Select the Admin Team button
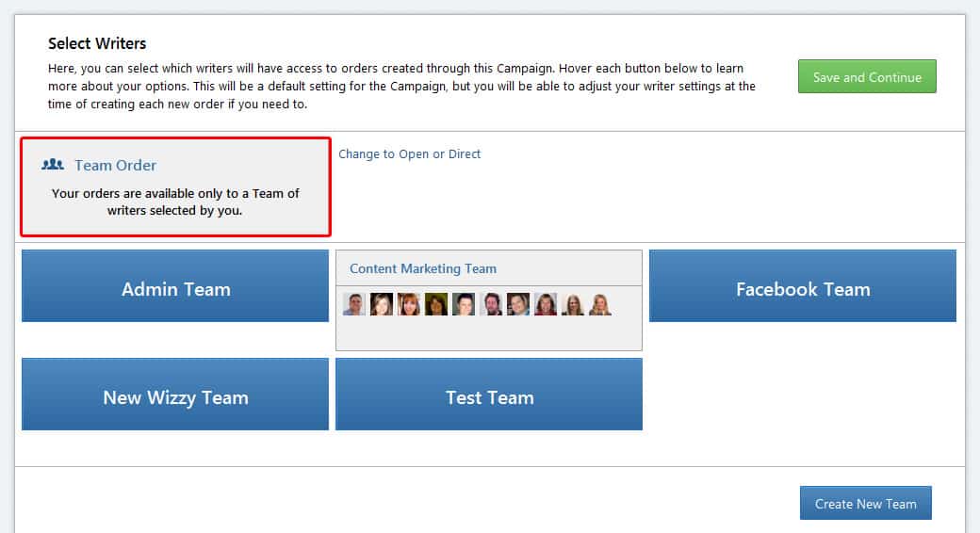980x533 pixels. coord(175,286)
